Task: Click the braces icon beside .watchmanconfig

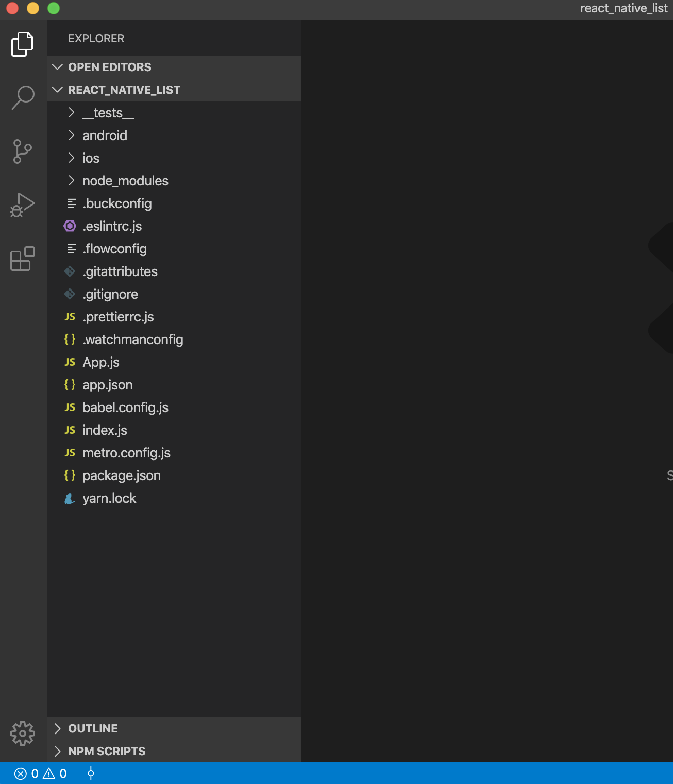Action: [70, 339]
